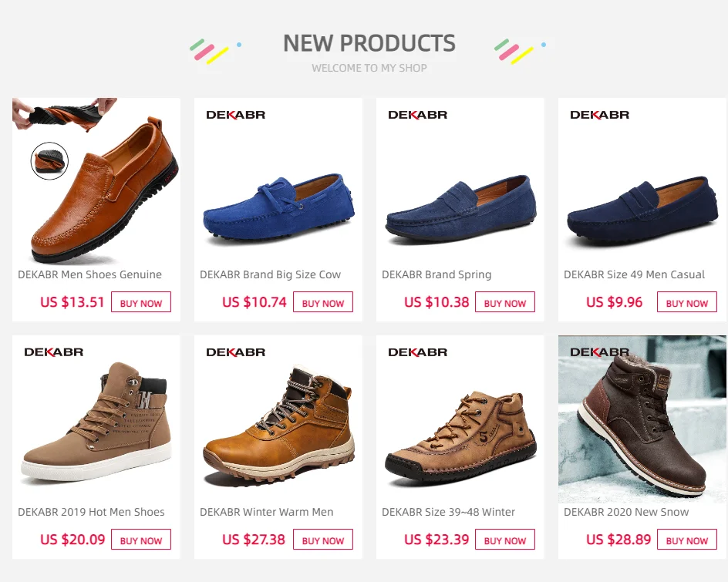Click BUY NOW for the $10.74 loafers
Screen dimensions: 728x582
click(x=323, y=302)
